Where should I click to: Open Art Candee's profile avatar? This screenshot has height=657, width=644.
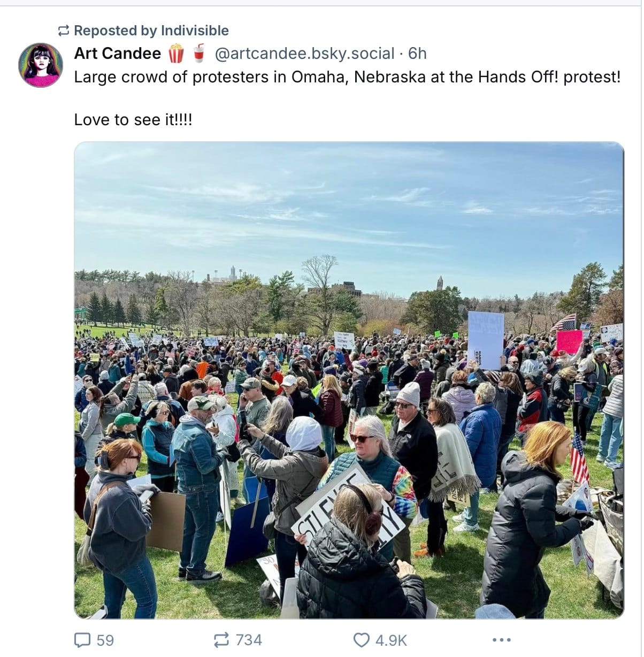(x=41, y=65)
